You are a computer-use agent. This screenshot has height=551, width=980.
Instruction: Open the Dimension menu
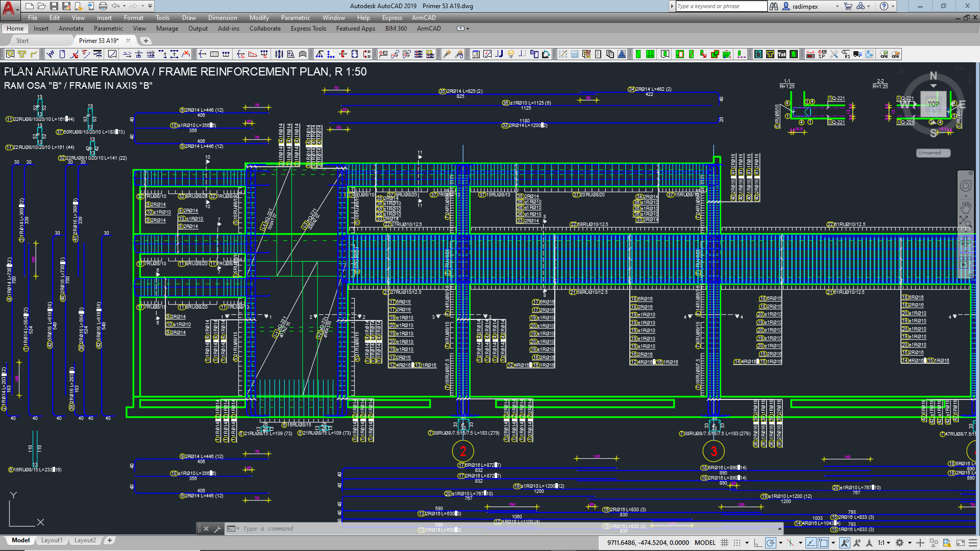point(223,18)
